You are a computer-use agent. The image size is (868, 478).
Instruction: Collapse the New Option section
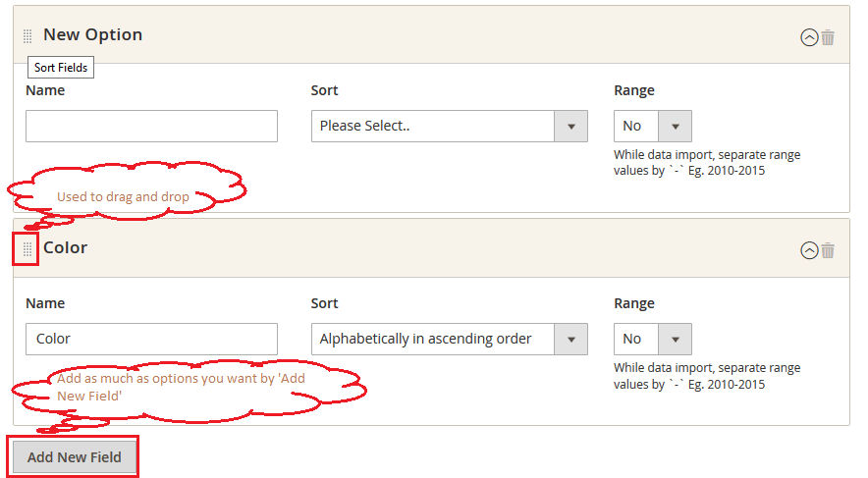pos(809,37)
